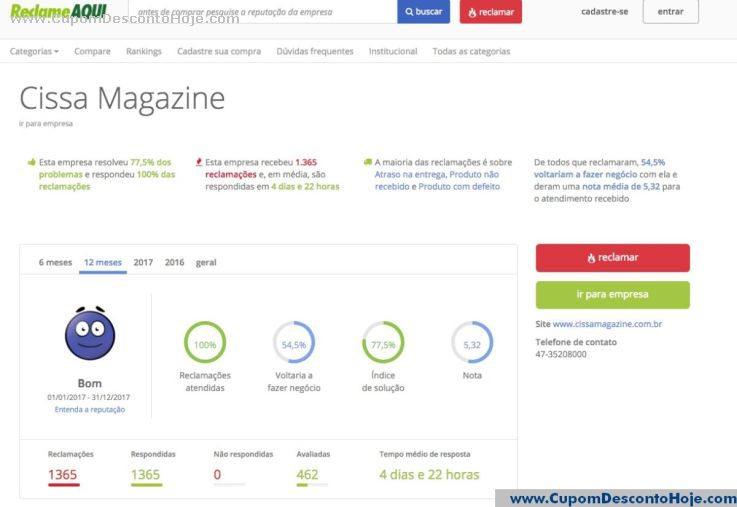737x507 pixels.
Task: Click the Produto com defeito link
Action: [459, 187]
